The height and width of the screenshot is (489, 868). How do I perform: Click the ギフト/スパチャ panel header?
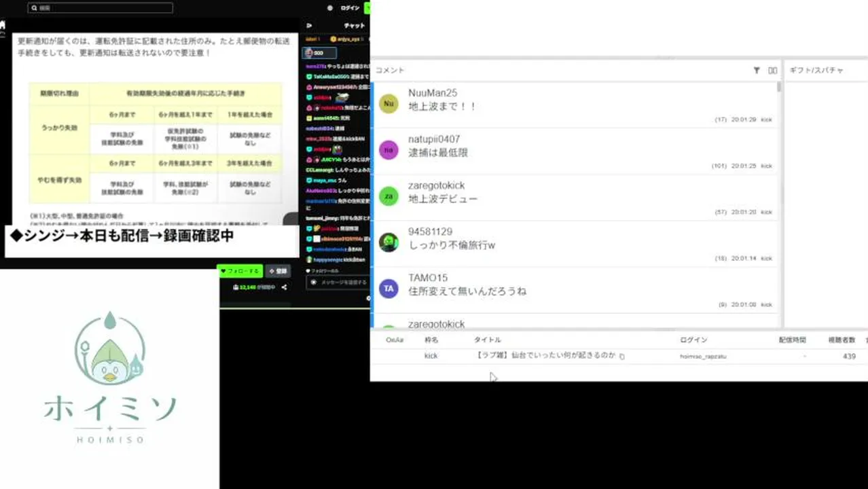pos(816,70)
